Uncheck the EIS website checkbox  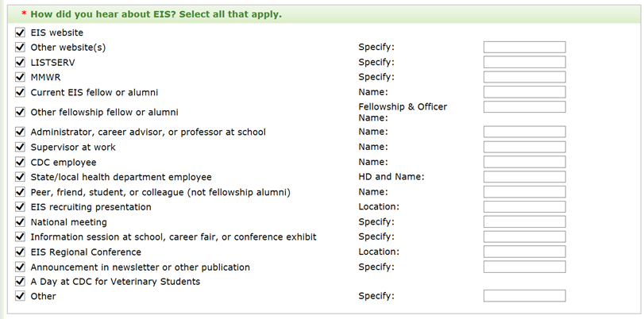click(20, 33)
